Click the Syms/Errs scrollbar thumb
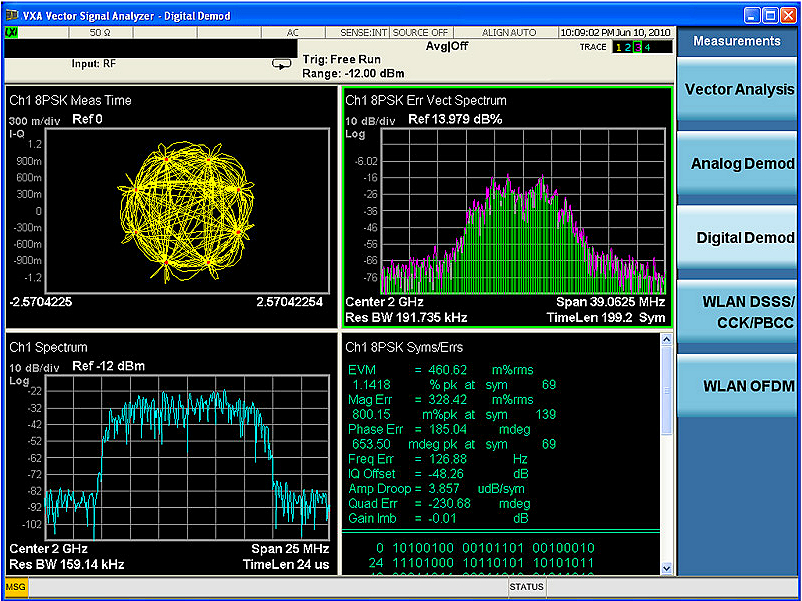Screen dimensions: 802x601 click(x=666, y=390)
